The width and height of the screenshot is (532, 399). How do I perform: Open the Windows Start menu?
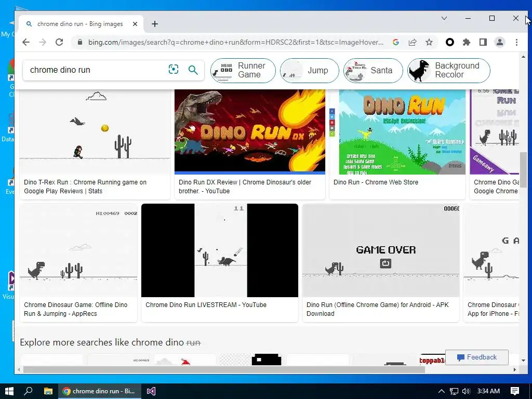9,391
